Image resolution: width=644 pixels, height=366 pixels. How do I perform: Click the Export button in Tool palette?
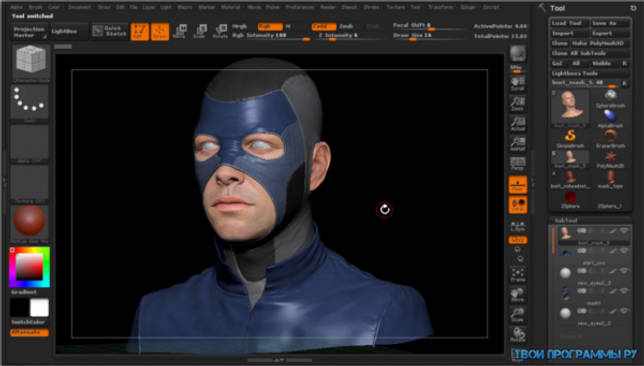[x=610, y=33]
